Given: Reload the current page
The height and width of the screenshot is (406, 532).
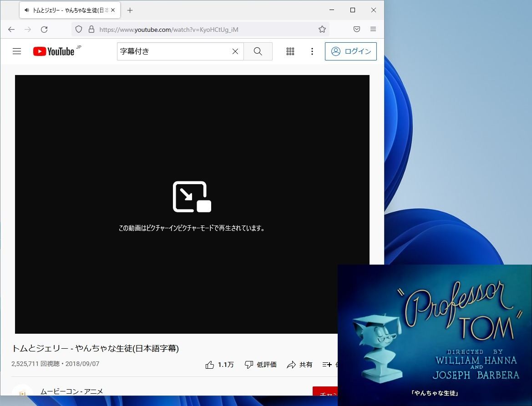Looking at the screenshot, I should [44, 30].
